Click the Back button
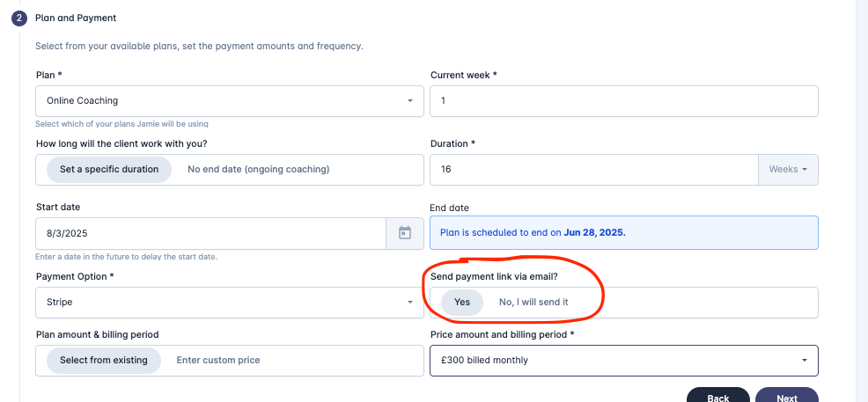The image size is (868, 402). pyautogui.click(x=718, y=396)
